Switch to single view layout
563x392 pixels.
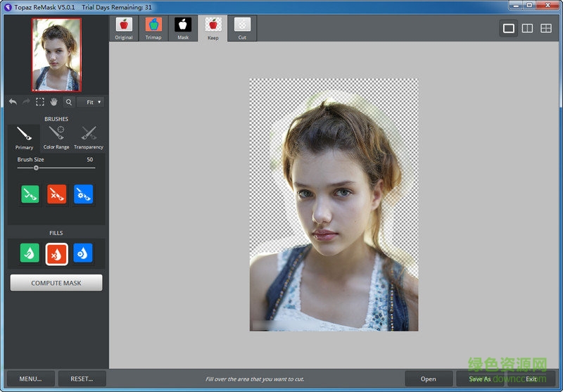[508, 29]
